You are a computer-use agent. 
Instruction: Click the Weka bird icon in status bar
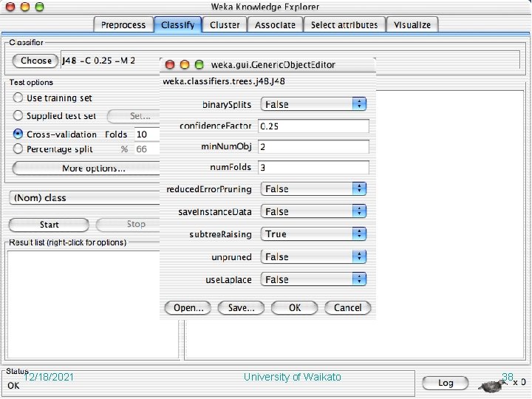491,386
